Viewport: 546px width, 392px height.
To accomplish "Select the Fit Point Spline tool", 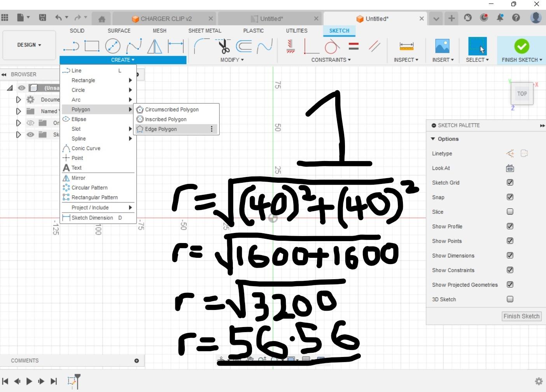I will [134, 46].
